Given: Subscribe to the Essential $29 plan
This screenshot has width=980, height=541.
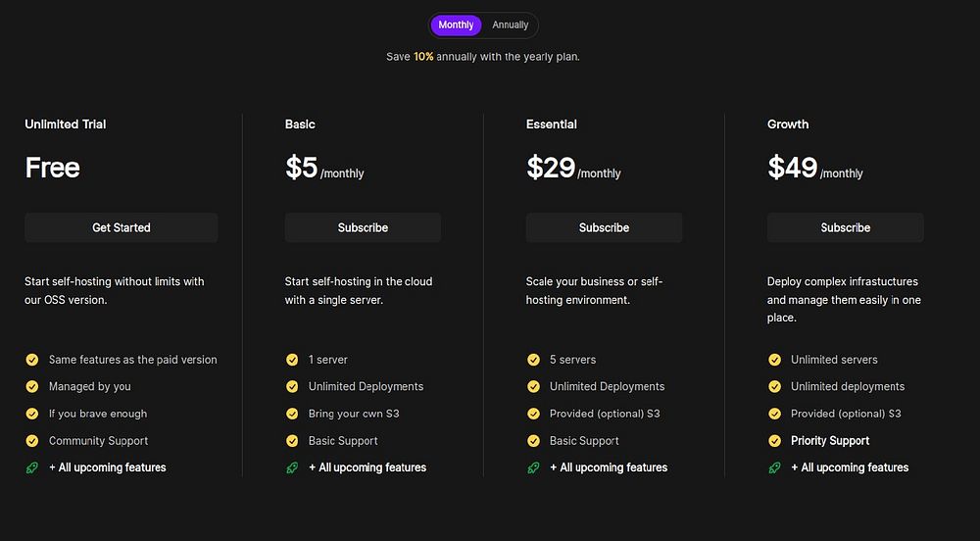Looking at the screenshot, I should [604, 227].
